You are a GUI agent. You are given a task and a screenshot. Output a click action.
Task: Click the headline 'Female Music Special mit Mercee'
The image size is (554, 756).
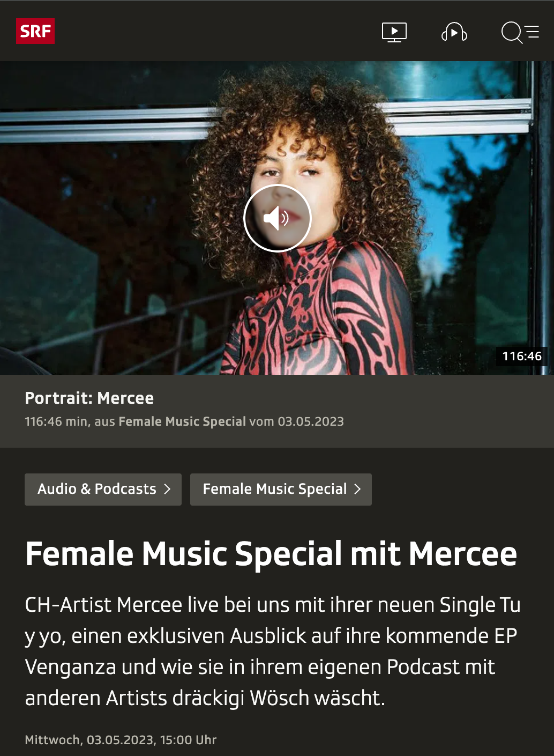tap(271, 554)
